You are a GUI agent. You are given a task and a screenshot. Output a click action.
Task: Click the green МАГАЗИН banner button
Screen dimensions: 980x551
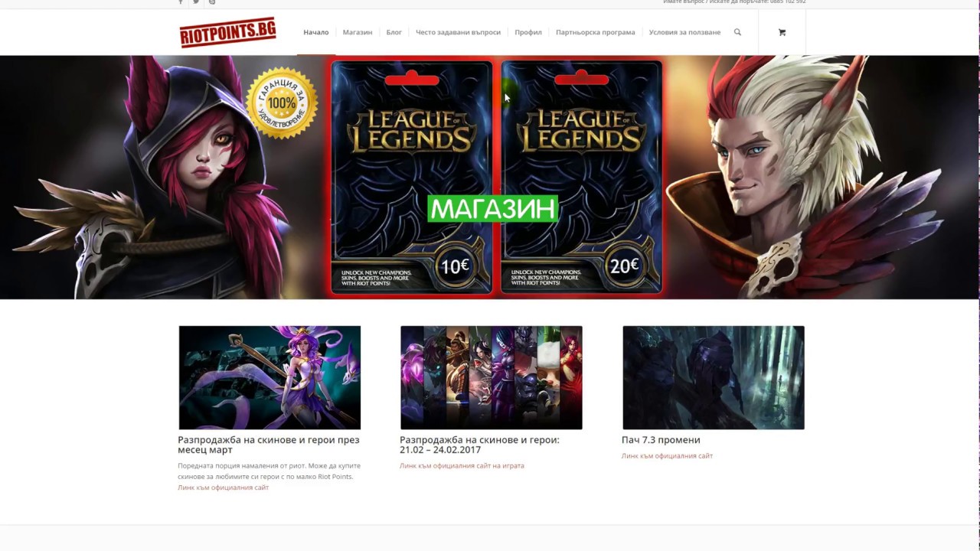pyautogui.click(x=493, y=209)
